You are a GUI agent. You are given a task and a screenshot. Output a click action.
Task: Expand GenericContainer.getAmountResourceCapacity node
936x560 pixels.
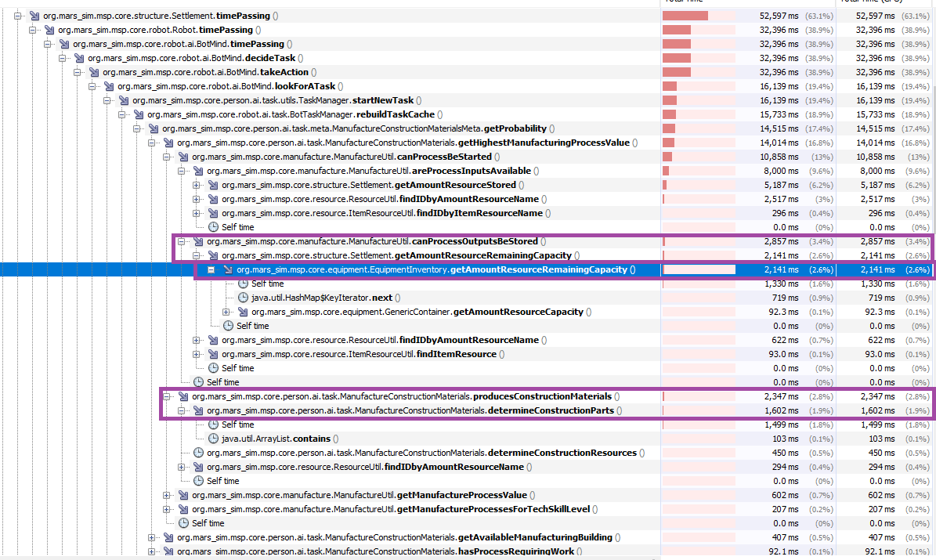click(x=226, y=312)
